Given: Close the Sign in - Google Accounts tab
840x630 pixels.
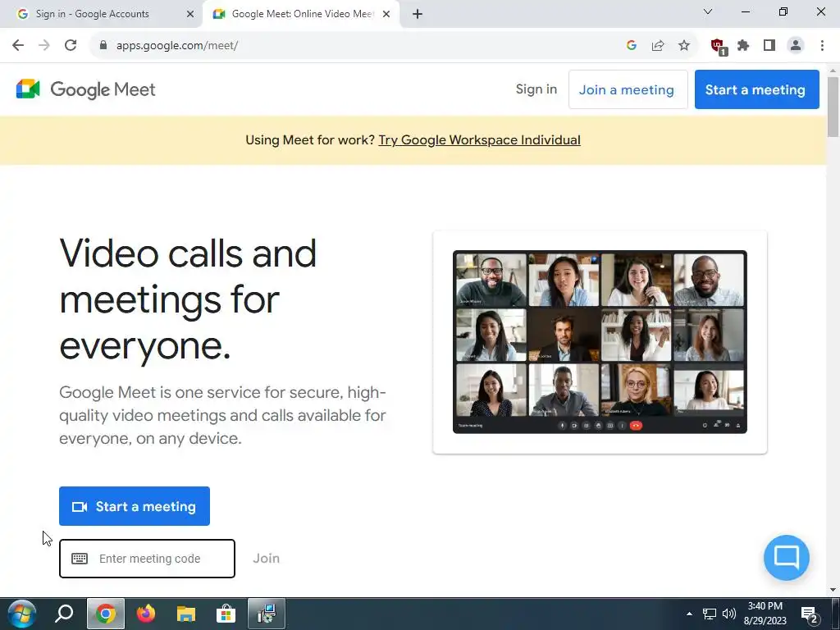Looking at the screenshot, I should [189, 14].
